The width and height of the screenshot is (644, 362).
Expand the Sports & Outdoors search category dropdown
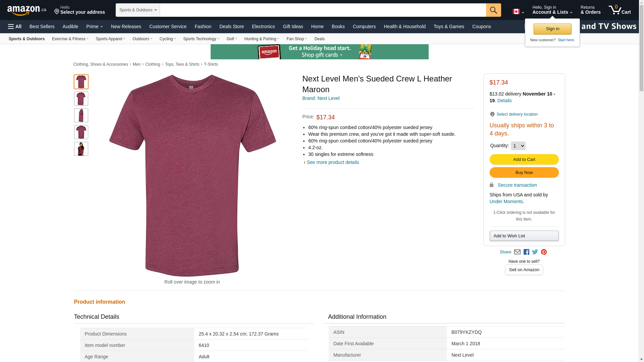coord(138,10)
